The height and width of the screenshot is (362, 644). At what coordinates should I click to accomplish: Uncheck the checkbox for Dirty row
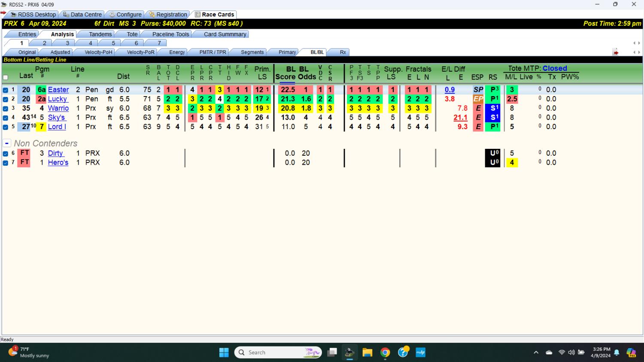coord(6,154)
